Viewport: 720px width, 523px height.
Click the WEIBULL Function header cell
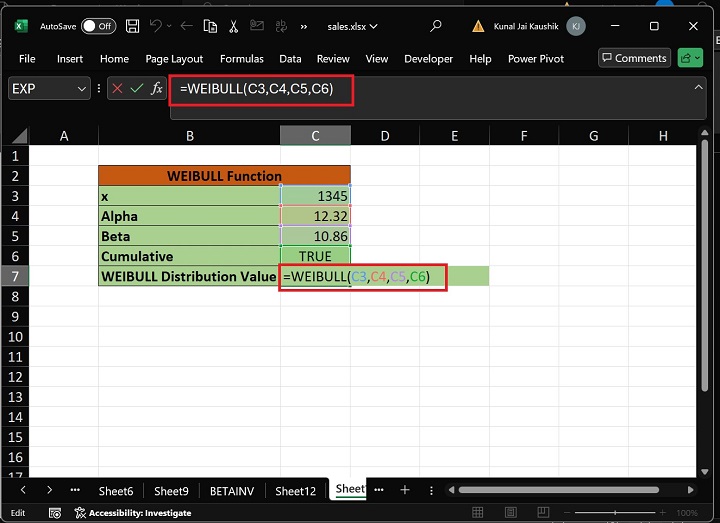224,176
